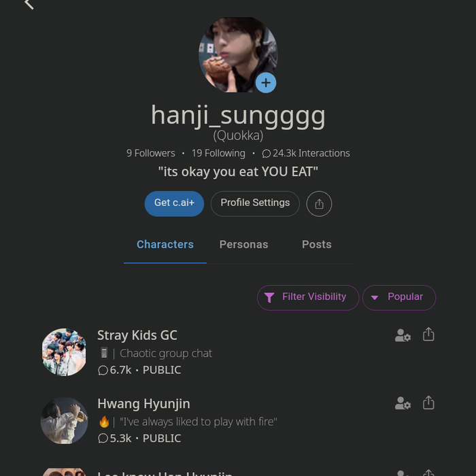Open the Filter Visibility dropdown

(308, 297)
